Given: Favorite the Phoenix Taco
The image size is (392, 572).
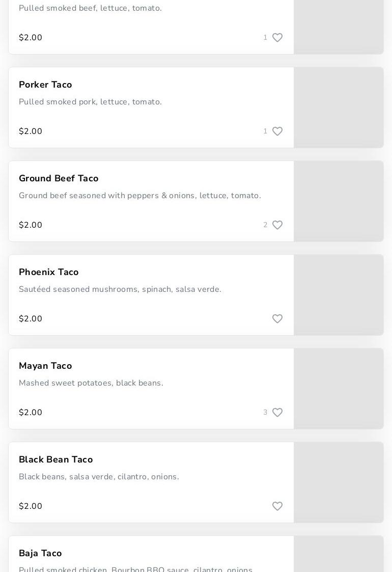Looking at the screenshot, I should (x=277, y=319).
